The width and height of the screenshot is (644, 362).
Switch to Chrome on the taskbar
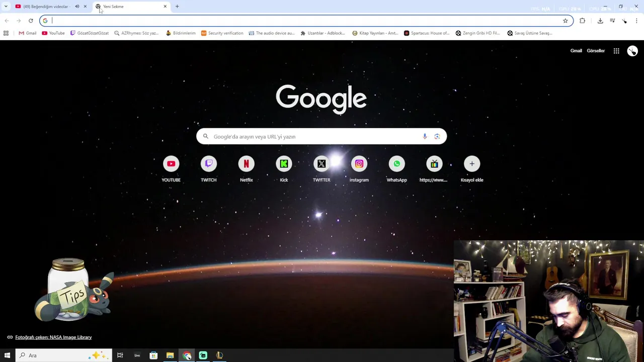click(187, 355)
